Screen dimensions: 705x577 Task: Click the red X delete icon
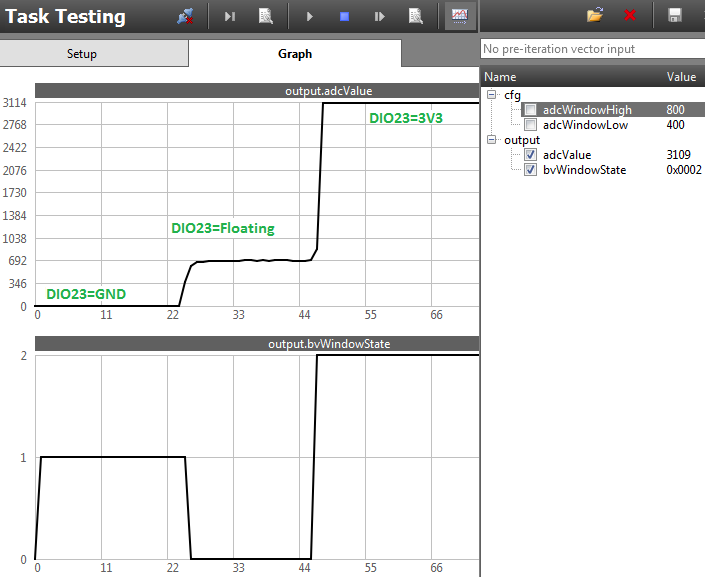point(630,16)
